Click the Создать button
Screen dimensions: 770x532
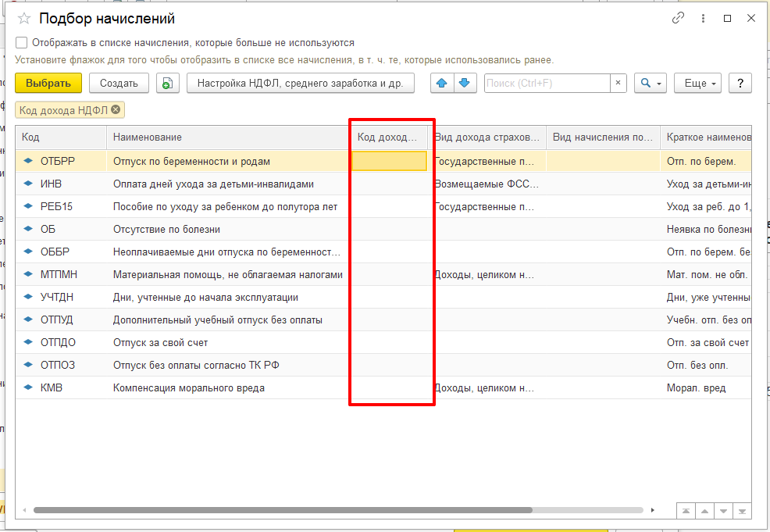pyautogui.click(x=119, y=84)
